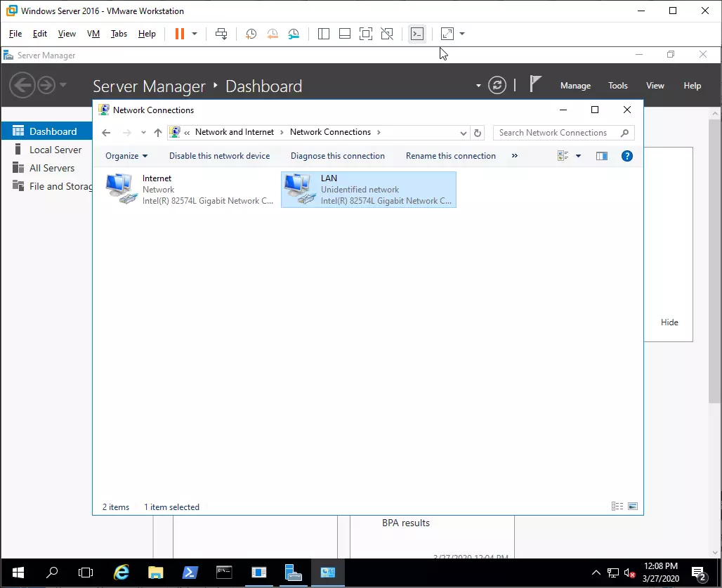Show more toolbar commands chevron
722x588 pixels.
515,156
